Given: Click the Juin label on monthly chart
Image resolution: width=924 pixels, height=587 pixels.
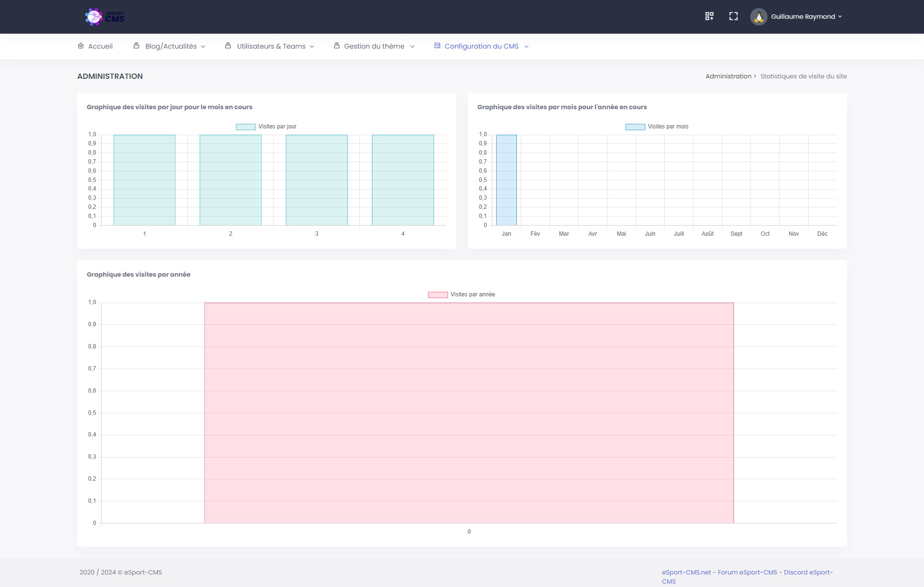Looking at the screenshot, I should [x=650, y=234].
